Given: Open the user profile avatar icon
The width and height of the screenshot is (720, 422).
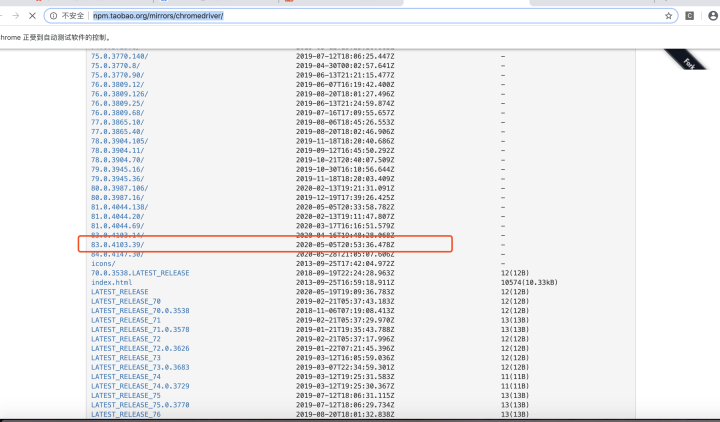Looking at the screenshot, I should 713,16.
